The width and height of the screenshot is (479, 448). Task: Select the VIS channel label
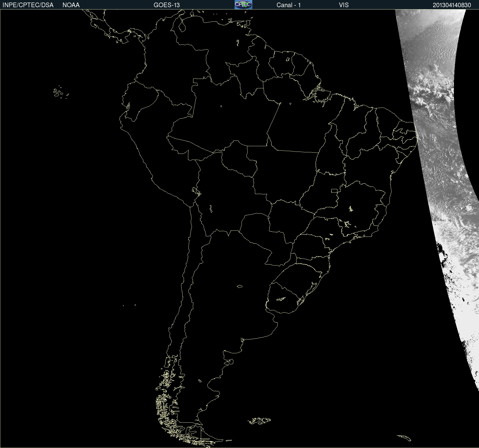[x=343, y=5]
